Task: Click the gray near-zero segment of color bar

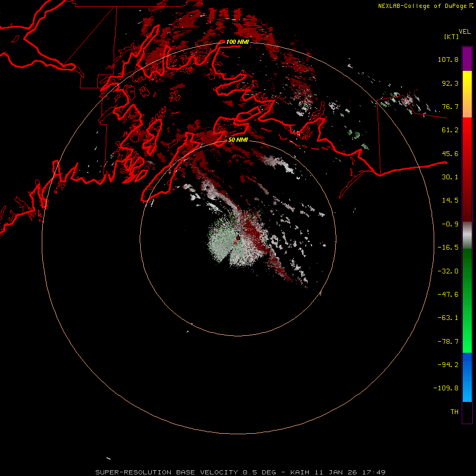Action: click(x=467, y=235)
